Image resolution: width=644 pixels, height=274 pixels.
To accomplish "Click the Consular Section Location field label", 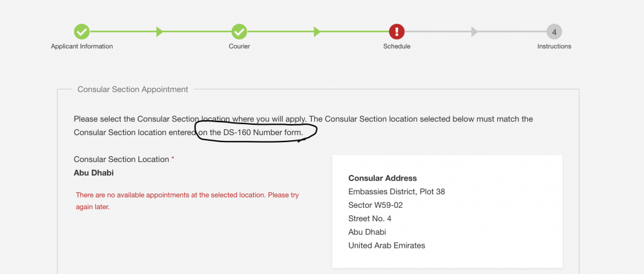I will coord(121,159).
